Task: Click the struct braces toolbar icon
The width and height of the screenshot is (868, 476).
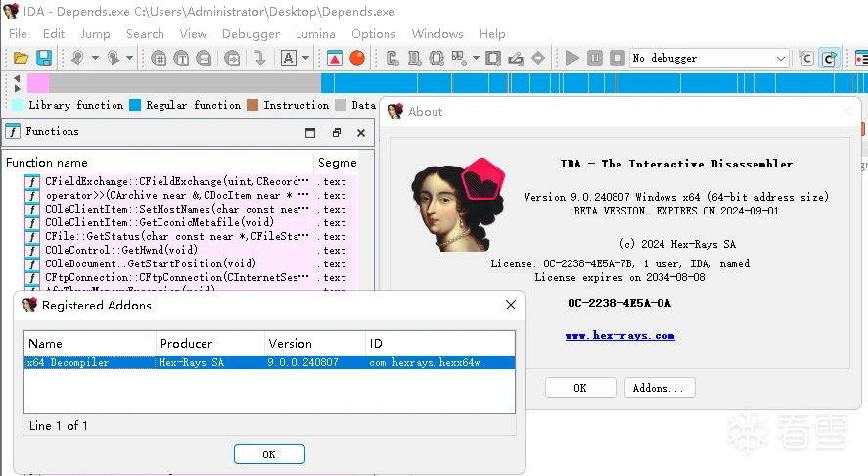Action: click(x=436, y=58)
